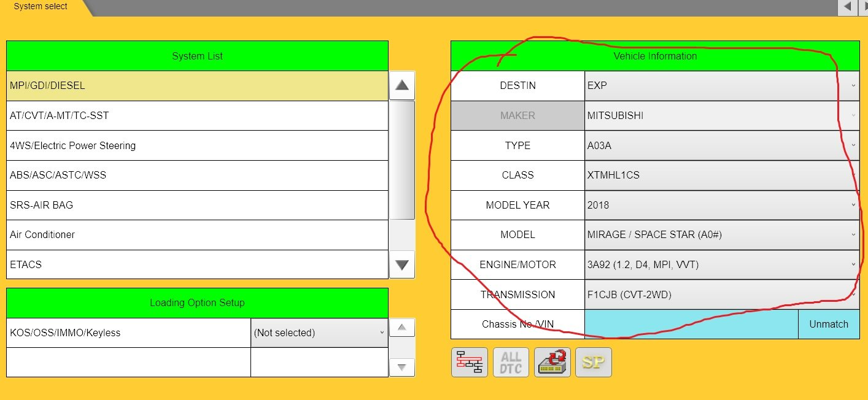The image size is (868, 400).
Task: Click the DESTIN label
Action: (517, 86)
